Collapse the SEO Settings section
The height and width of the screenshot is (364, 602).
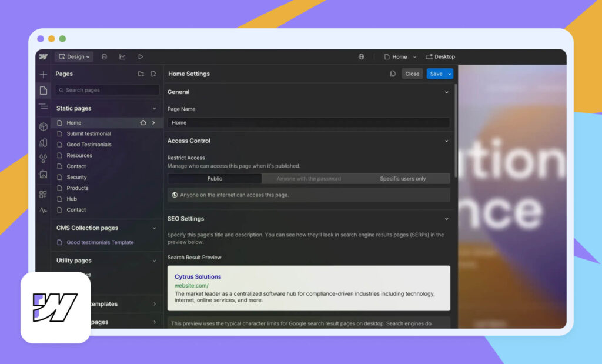pyautogui.click(x=447, y=219)
